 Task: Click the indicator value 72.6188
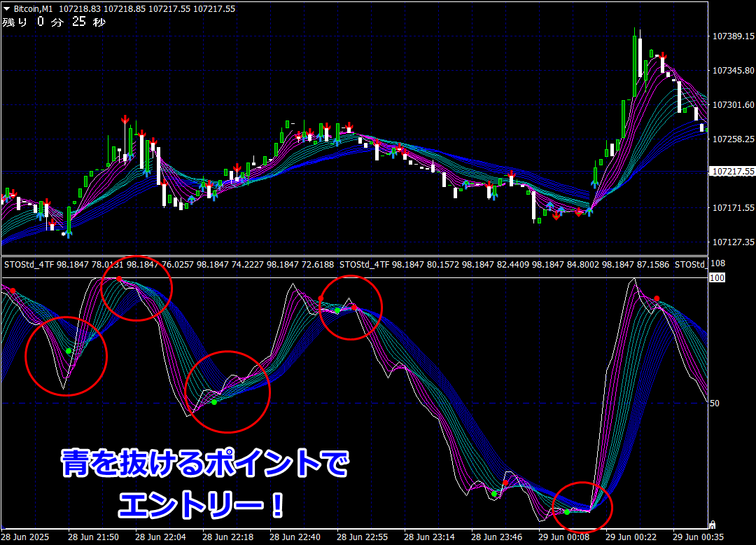click(318, 264)
